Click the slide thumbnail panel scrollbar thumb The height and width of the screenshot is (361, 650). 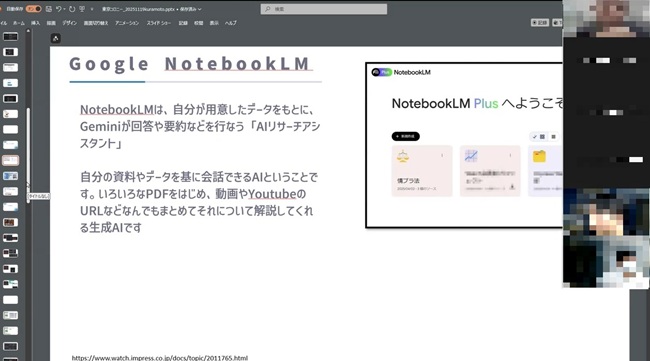click(x=28, y=155)
